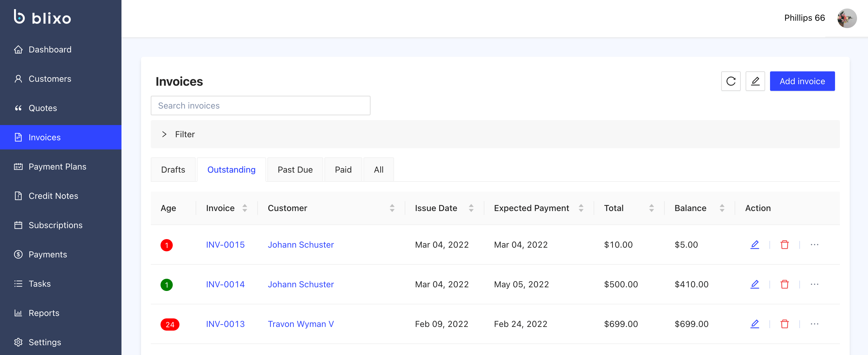Screen dimensions: 868x355
Task: Click the Add invoice button
Action: pos(802,81)
